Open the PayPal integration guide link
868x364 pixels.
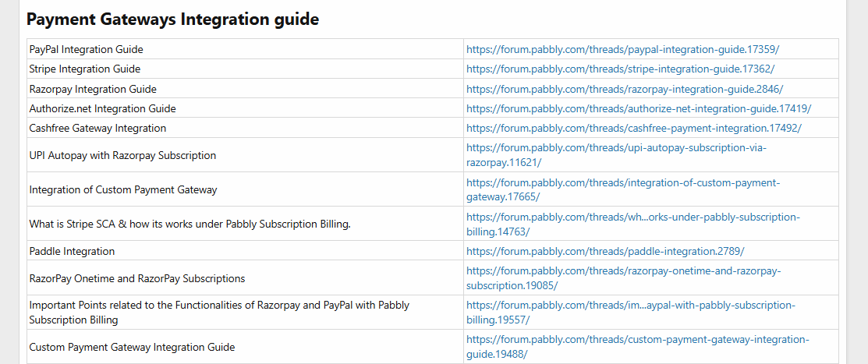point(622,49)
